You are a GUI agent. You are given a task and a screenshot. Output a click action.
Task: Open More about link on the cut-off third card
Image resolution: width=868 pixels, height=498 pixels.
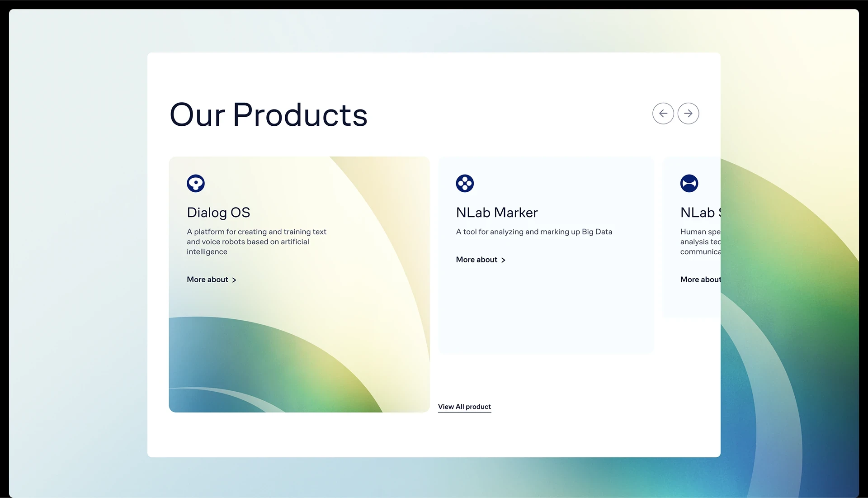700,280
